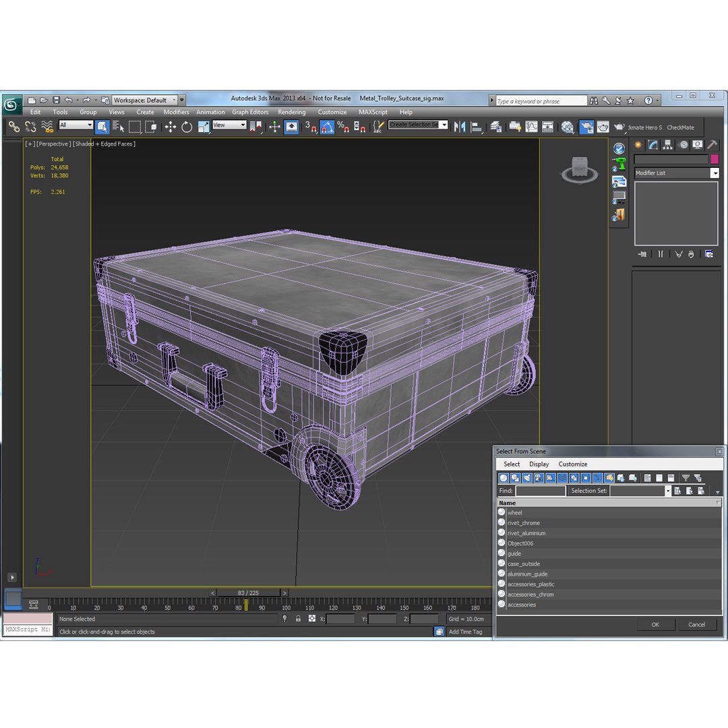Open the Hierarchy command panel tab

667,145
